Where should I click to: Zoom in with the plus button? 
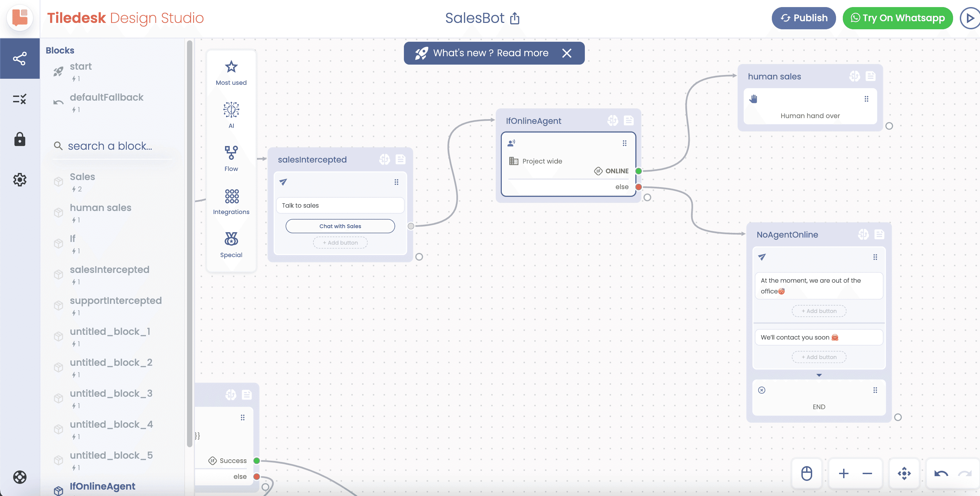[x=843, y=473]
